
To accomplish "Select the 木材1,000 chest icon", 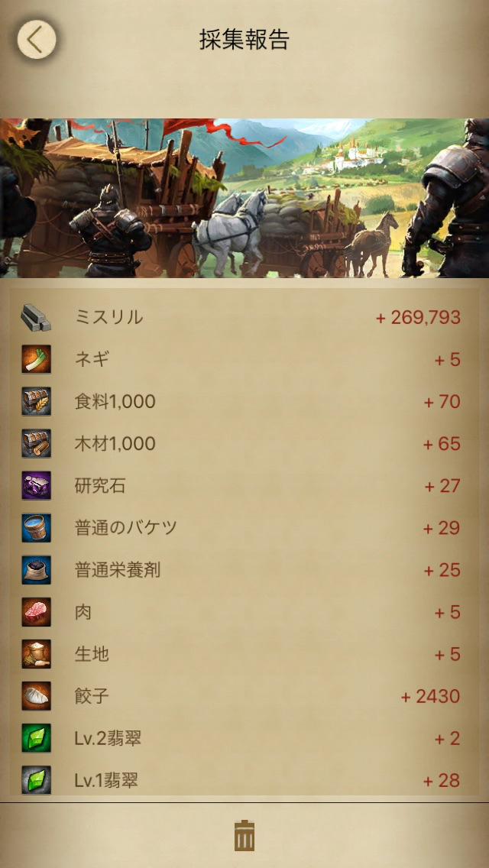I will pyautogui.click(x=36, y=444).
